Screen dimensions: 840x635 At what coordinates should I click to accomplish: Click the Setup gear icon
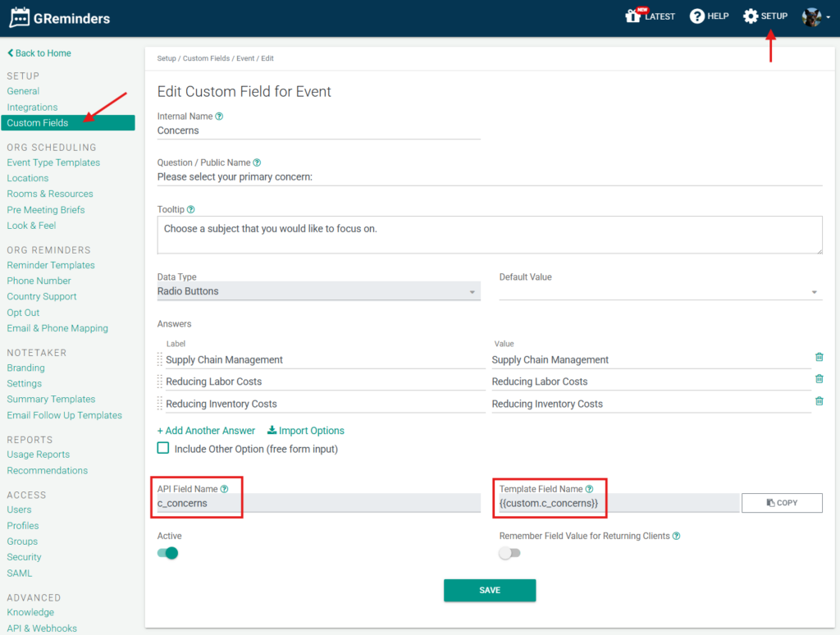tap(751, 16)
